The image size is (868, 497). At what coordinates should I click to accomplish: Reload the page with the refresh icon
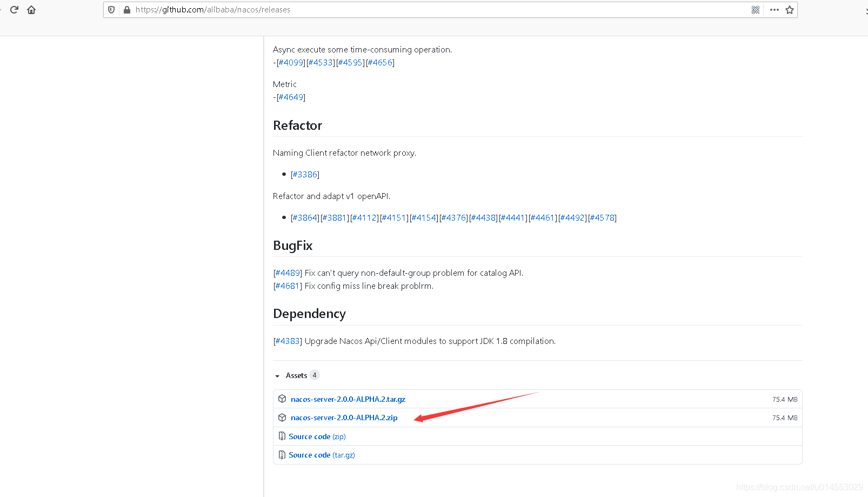point(15,10)
